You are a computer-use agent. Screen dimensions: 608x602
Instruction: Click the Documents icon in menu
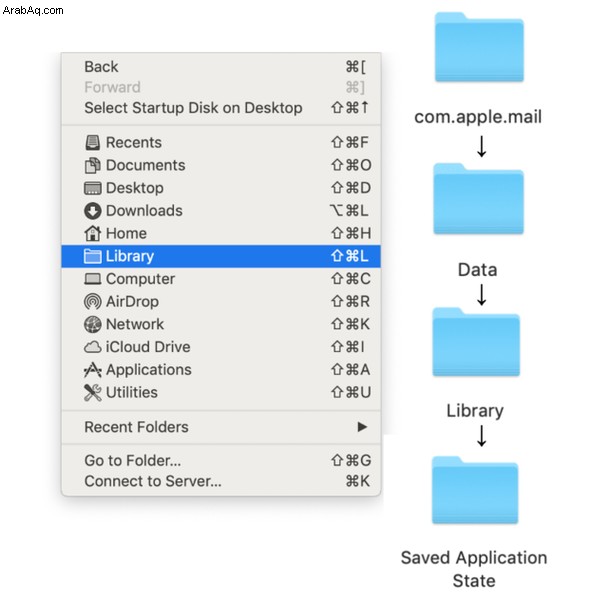click(92, 166)
